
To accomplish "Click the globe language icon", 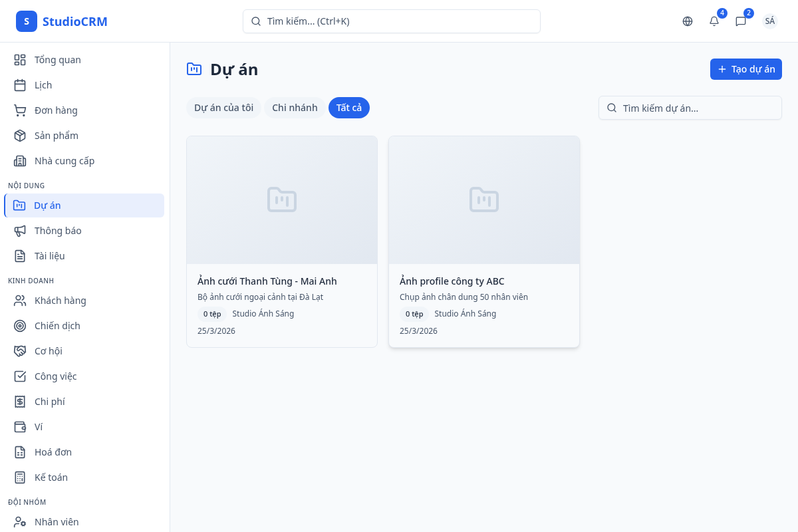I will (x=688, y=21).
